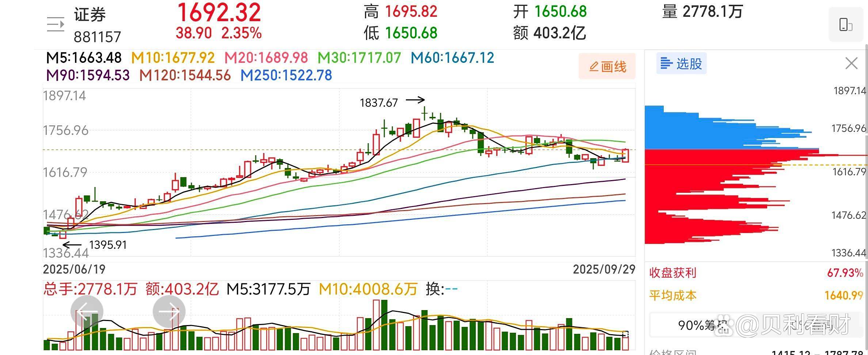
Task: Click the left arrow circle on volume chart
Action: [87, 312]
